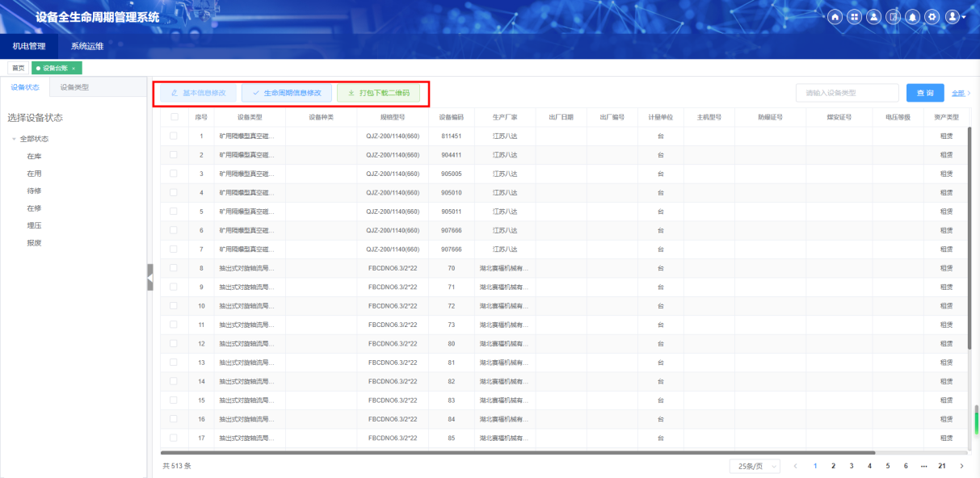980x478 pixels.
Task: Click the mobile device icon in header
Action: tap(894, 17)
